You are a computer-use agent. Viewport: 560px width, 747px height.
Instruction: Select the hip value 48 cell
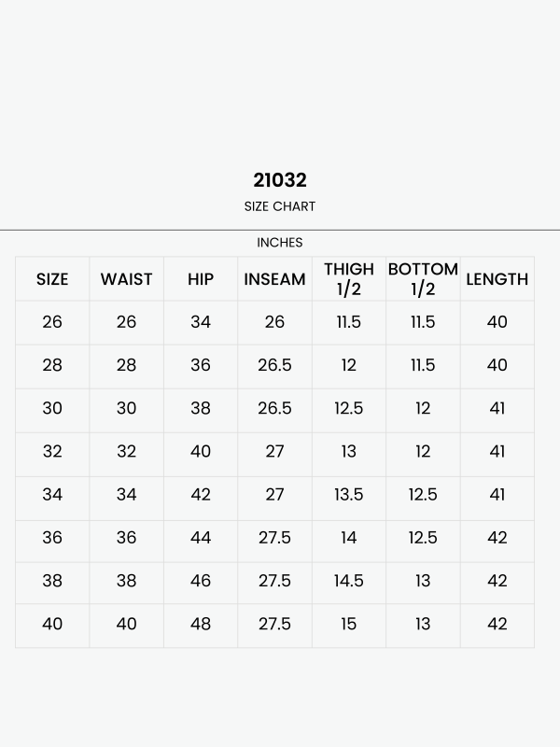point(201,624)
